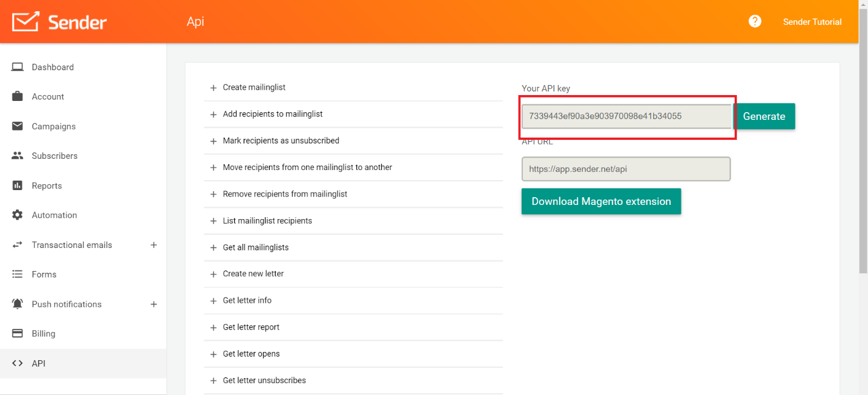868x395 pixels.
Task: Click the Campaigns envelope icon
Action: point(18,126)
